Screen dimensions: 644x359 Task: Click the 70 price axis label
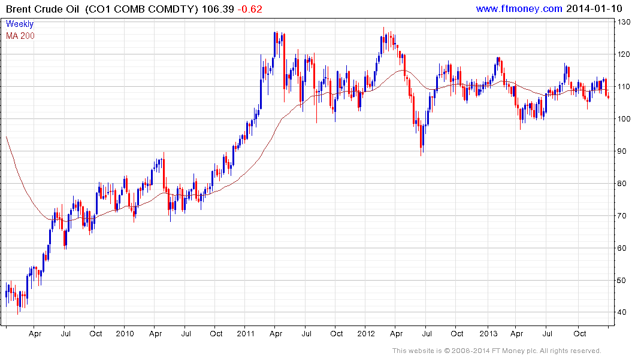pos(622,216)
